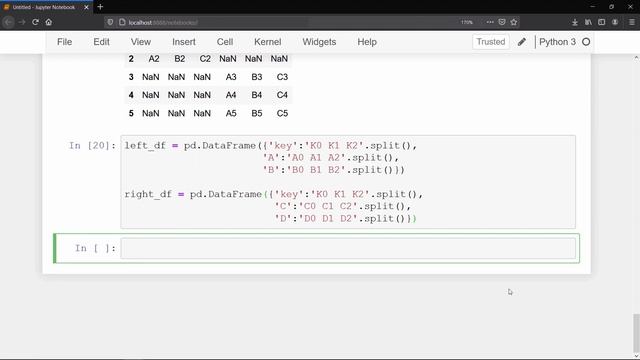Image resolution: width=640 pixels, height=360 pixels.
Task: Open the View menu
Action: point(141,42)
